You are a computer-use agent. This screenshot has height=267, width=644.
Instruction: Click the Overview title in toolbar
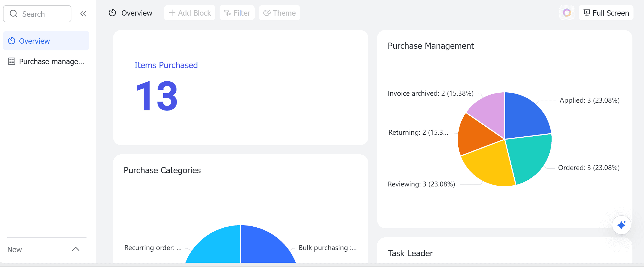tap(137, 13)
